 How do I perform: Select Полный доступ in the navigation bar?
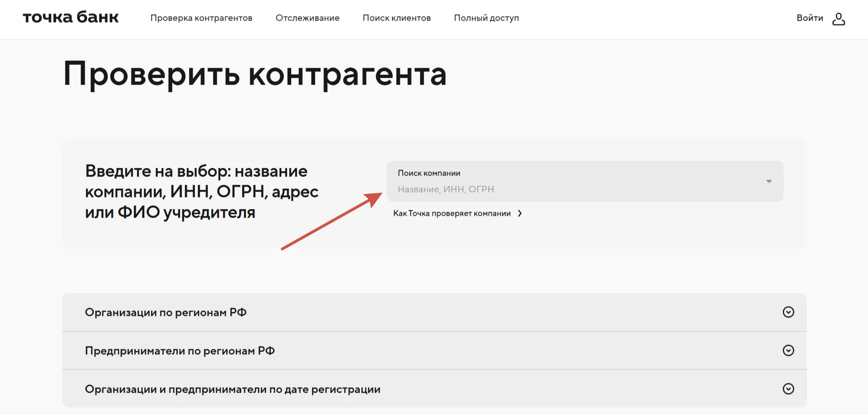pyautogui.click(x=486, y=18)
